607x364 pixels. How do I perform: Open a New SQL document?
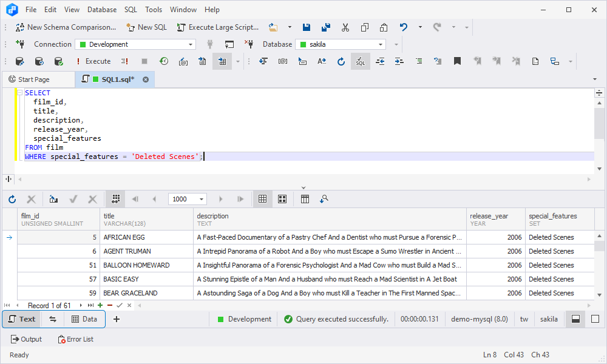point(146,27)
